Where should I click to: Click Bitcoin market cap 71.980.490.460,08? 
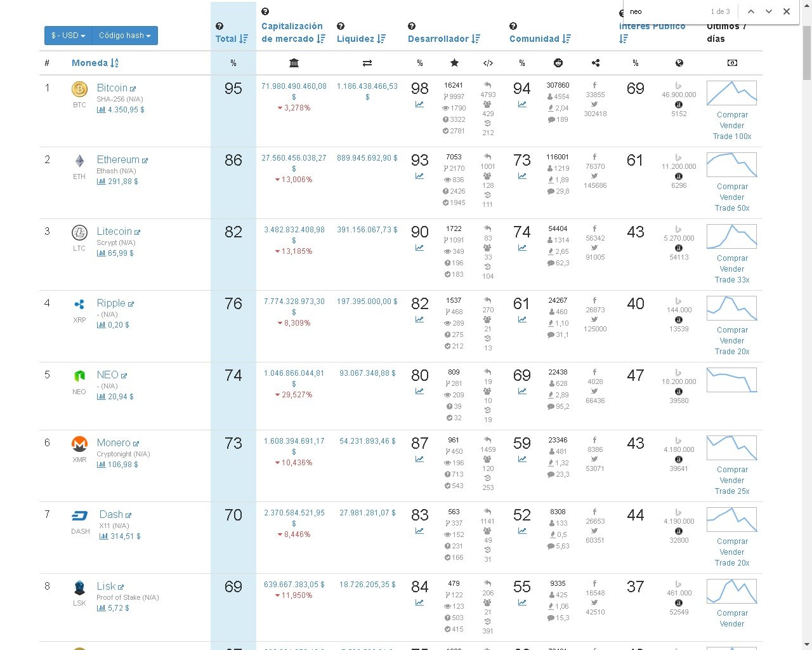click(x=294, y=86)
